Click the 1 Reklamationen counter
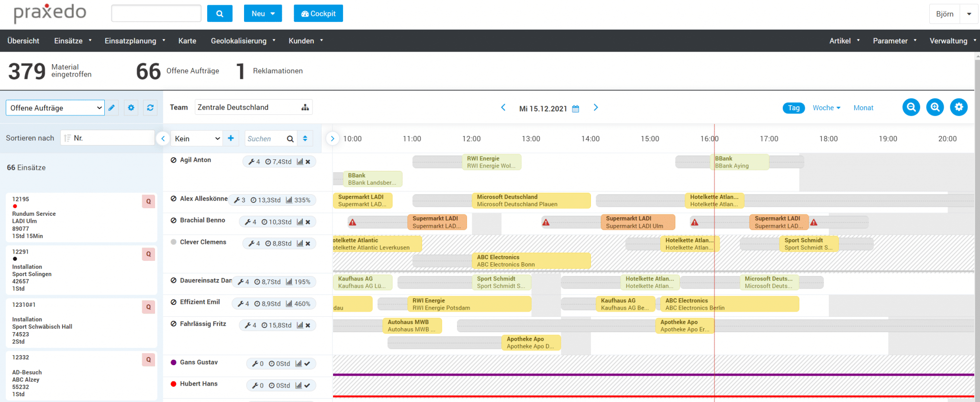Image resolution: width=980 pixels, height=402 pixels. coord(269,71)
